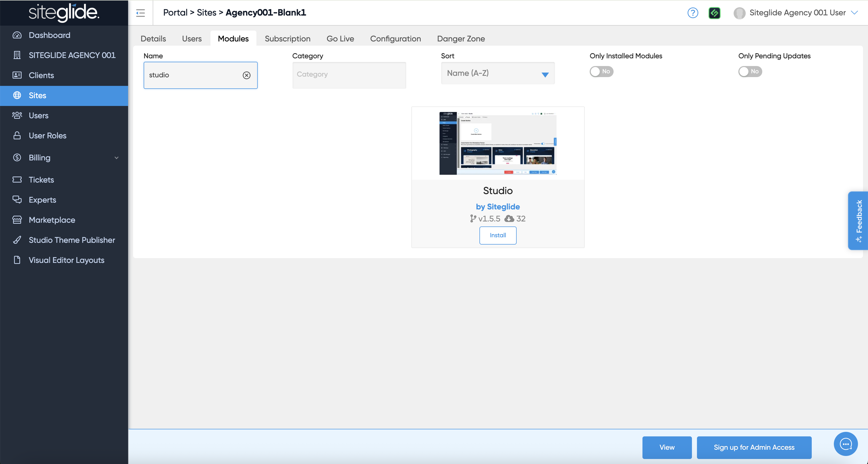Open the Siteglide Agency 001 User menu
The height and width of the screenshot is (464, 868).
797,13
